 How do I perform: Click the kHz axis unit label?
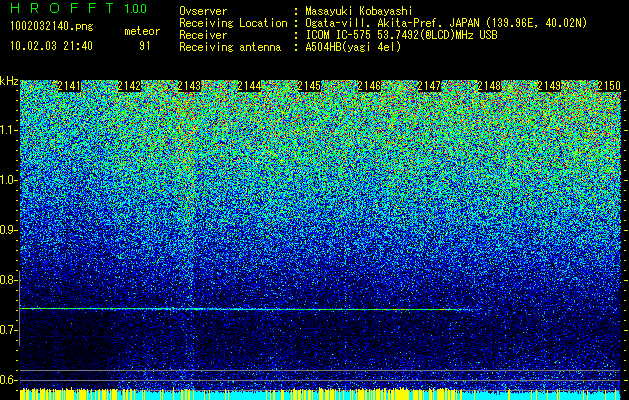(9, 81)
